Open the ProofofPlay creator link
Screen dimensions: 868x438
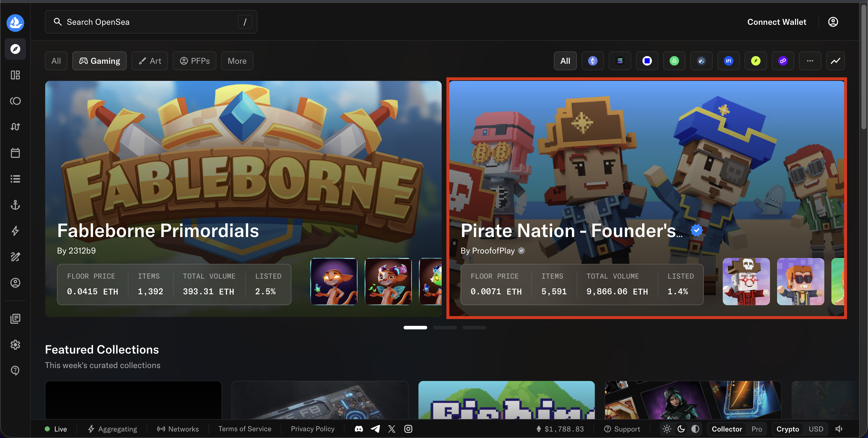pos(493,251)
